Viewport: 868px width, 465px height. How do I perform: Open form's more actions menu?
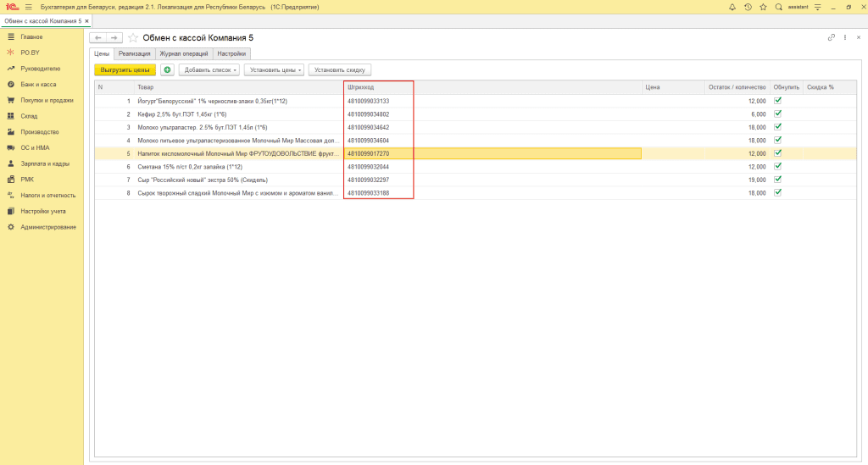click(x=845, y=37)
